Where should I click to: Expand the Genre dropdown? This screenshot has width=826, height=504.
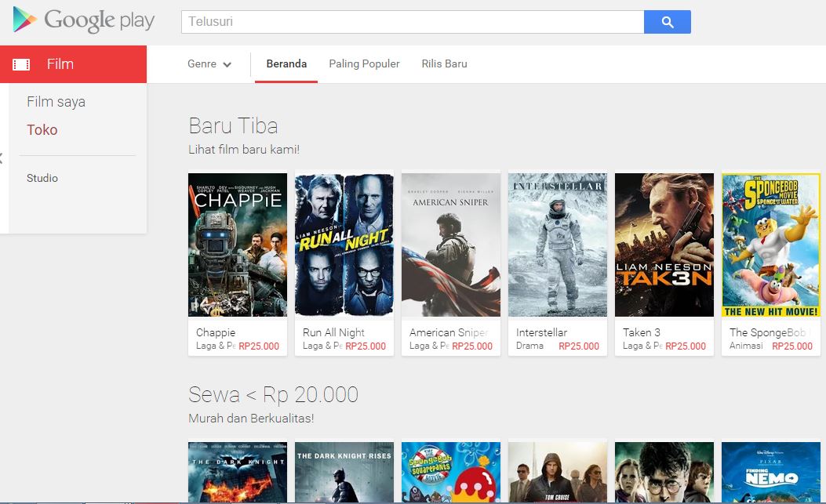209,64
